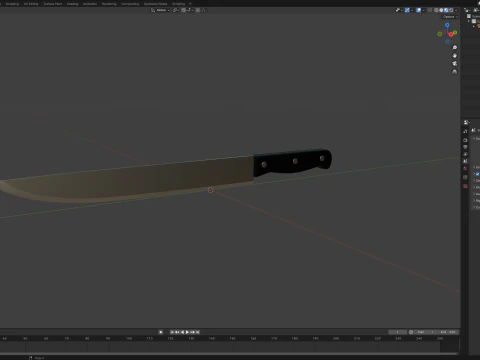Open proportional editing falloff menu

[204, 10]
